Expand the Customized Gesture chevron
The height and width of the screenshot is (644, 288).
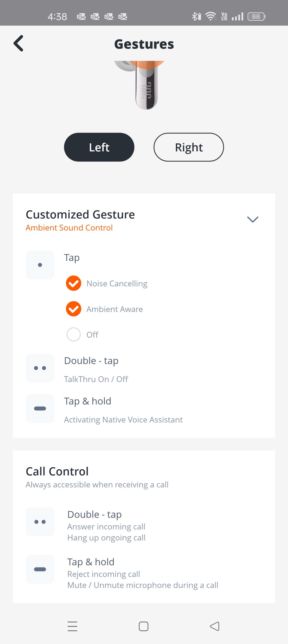253,219
